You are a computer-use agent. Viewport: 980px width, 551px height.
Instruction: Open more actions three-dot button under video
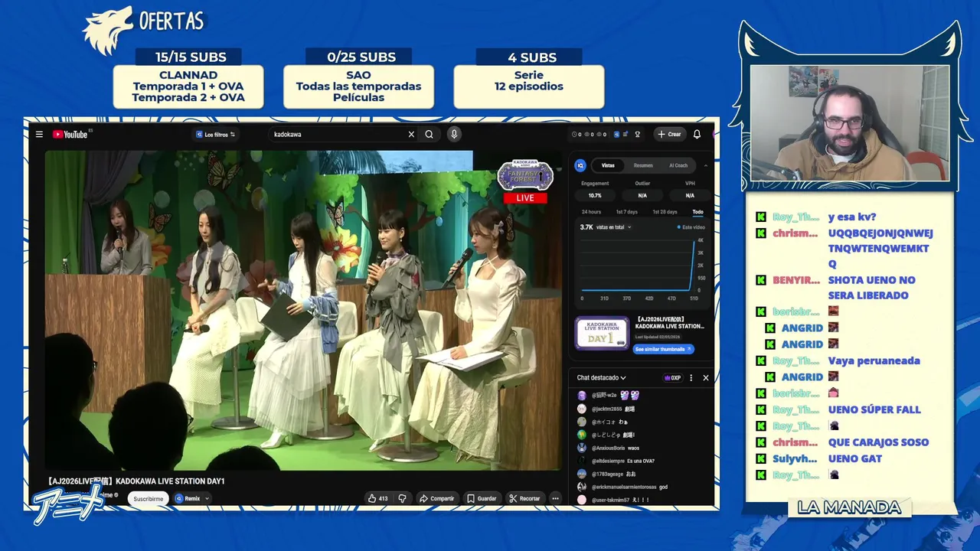point(556,498)
